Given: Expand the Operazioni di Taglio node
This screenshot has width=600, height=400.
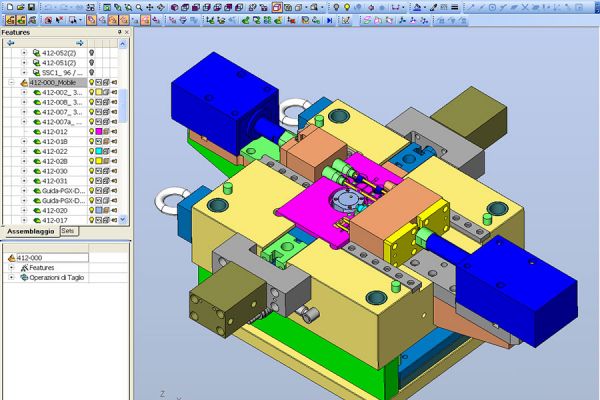Looking at the screenshot, I should point(11,277).
